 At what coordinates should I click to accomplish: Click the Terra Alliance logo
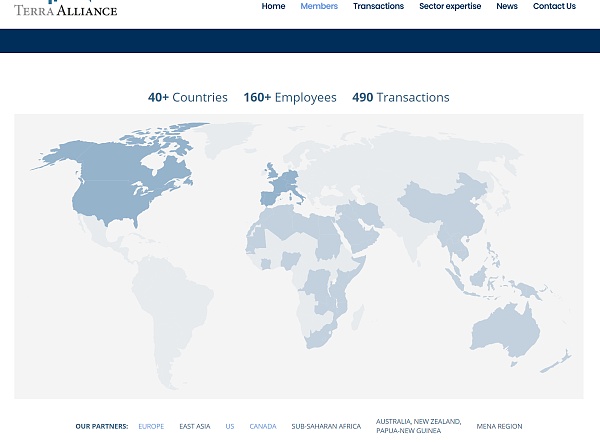pyautogui.click(x=65, y=8)
